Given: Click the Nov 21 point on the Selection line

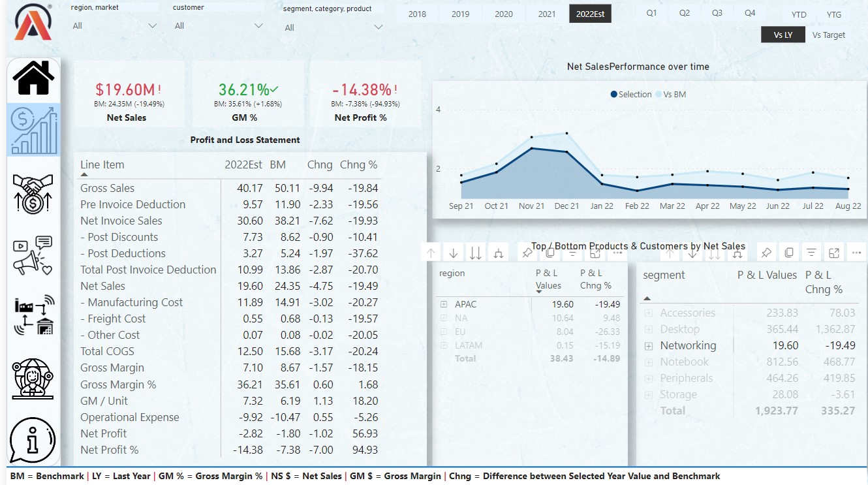Looking at the screenshot, I should pos(532,148).
